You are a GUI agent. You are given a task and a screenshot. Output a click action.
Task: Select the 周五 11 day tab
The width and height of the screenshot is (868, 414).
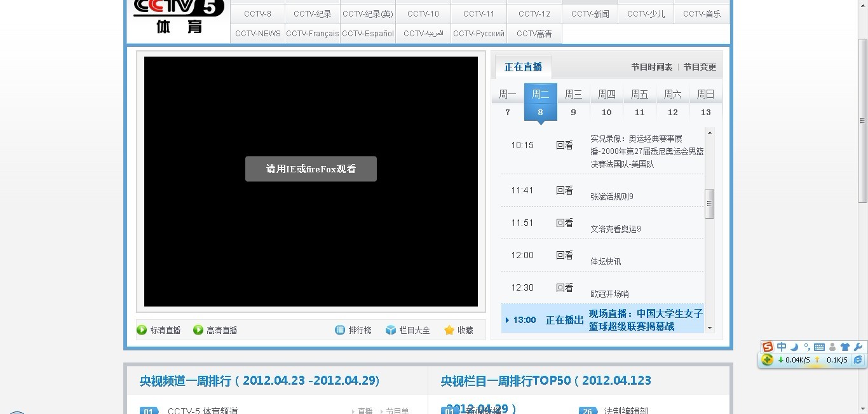(639, 102)
